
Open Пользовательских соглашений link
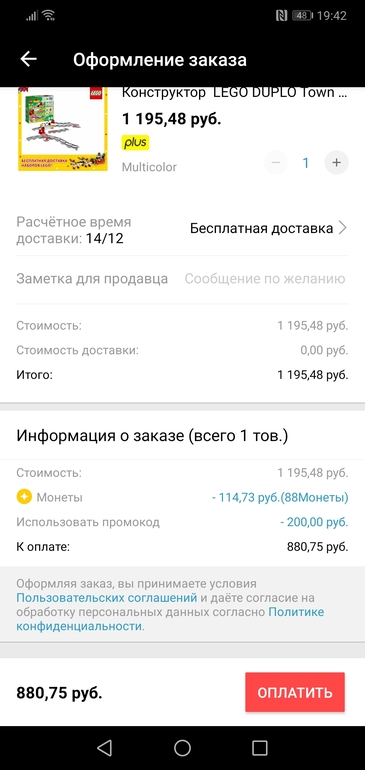(x=107, y=598)
